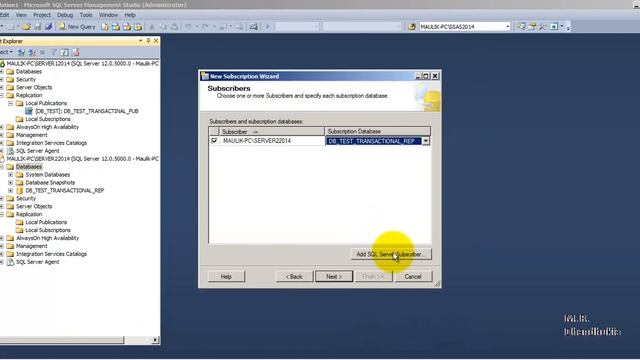Select the MAULIK-PC\SERVER22014 subscriber cell
Screen dimensions: 640x360
point(272,141)
